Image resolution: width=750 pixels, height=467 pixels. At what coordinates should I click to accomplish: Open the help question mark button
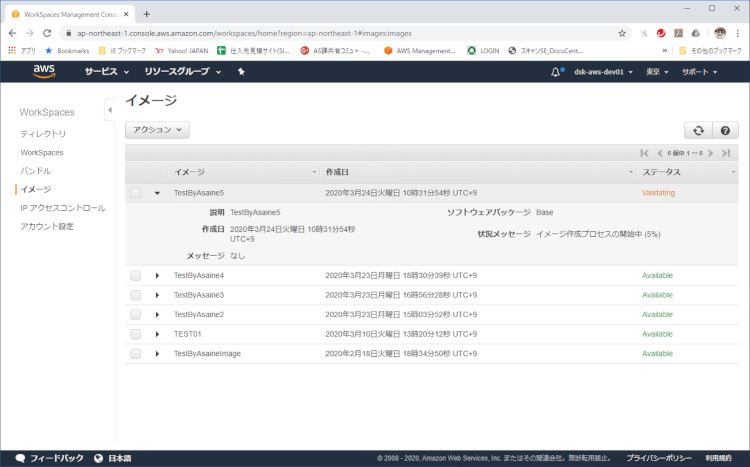(725, 130)
